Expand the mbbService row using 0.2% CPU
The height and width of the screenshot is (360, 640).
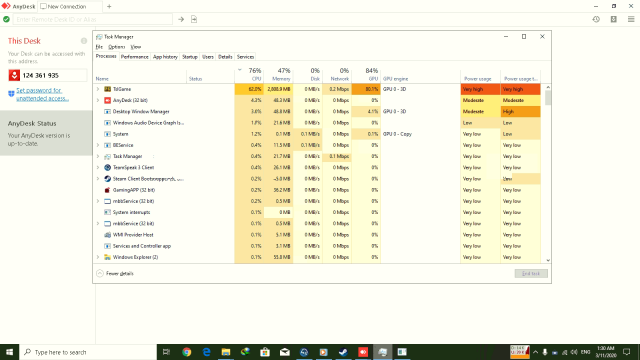tap(98, 201)
